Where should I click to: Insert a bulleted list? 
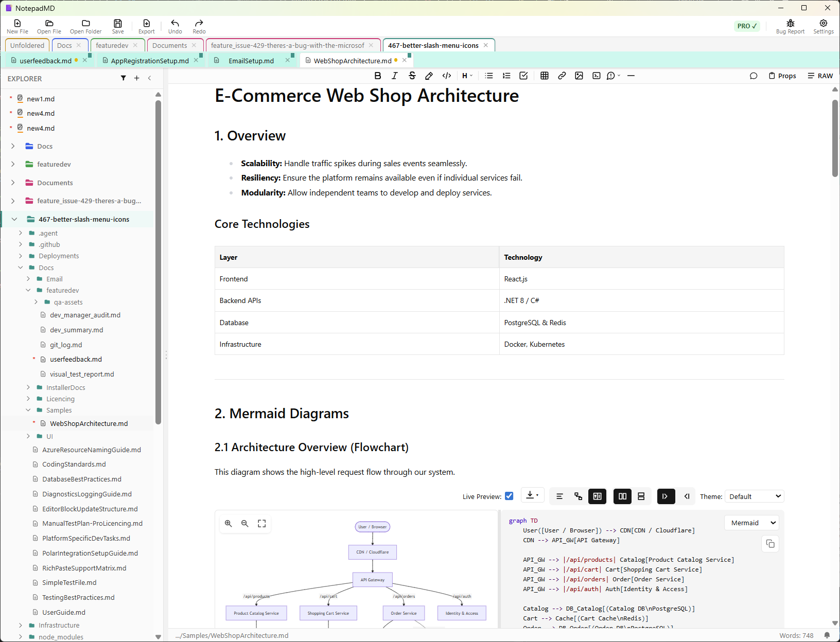pos(489,76)
